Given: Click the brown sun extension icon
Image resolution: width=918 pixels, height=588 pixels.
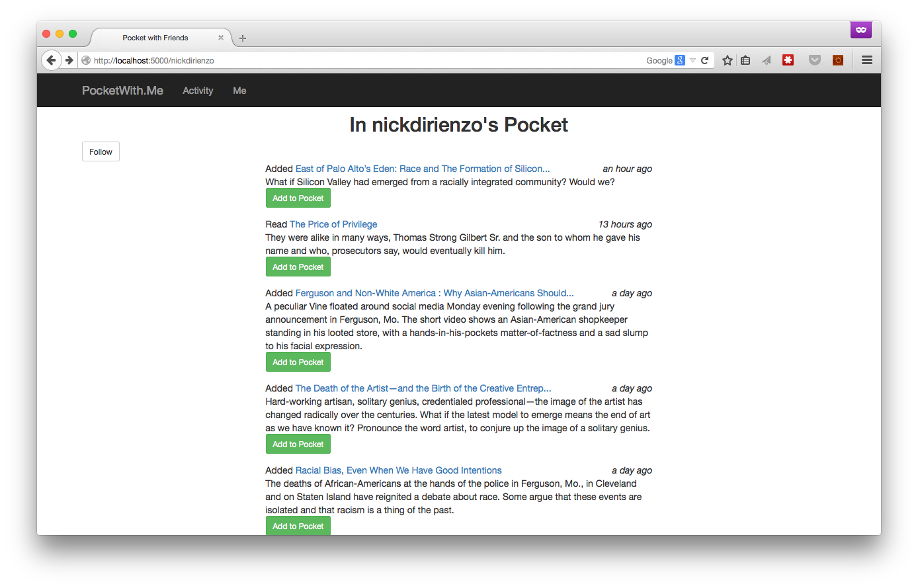Looking at the screenshot, I should [x=838, y=60].
